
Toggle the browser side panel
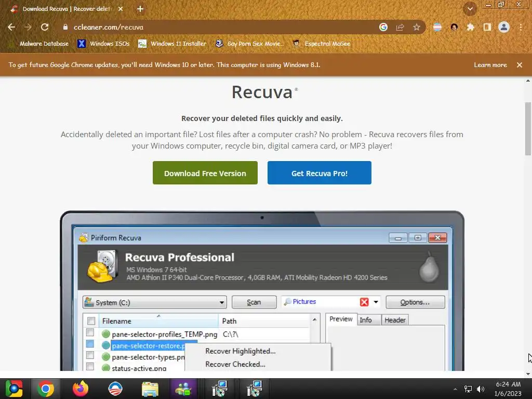click(x=487, y=27)
